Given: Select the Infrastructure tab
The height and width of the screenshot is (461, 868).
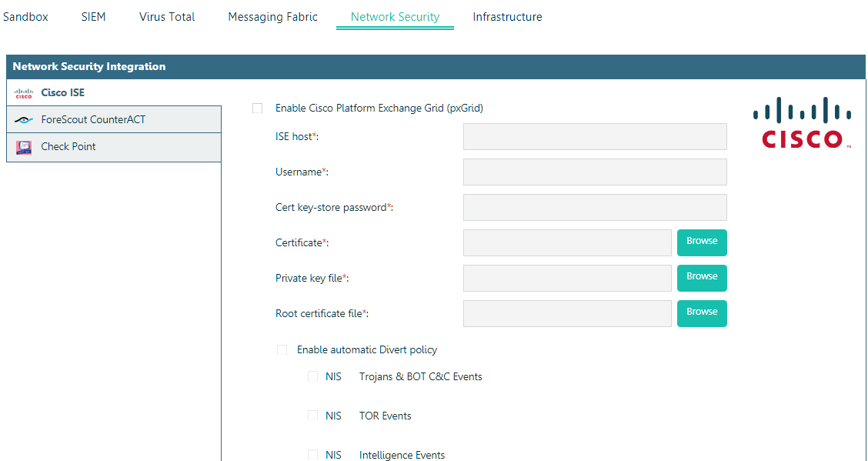Looking at the screenshot, I should click(507, 17).
